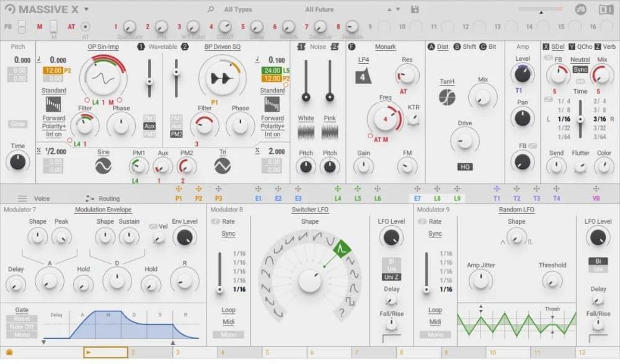Click the Standard mode icon under BP Driven SQ

coord(272,104)
